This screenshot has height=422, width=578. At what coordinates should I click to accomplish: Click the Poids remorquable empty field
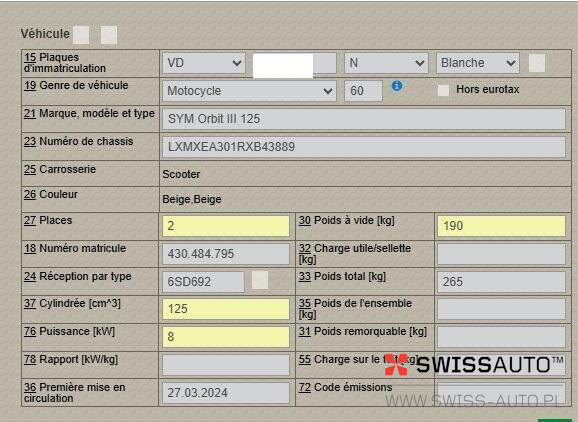click(x=501, y=336)
